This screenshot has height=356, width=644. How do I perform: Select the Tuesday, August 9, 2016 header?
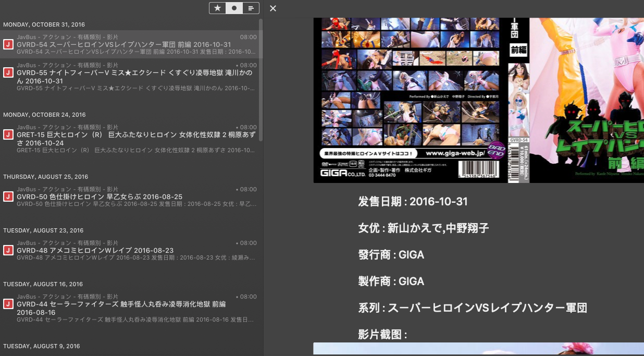coord(42,346)
